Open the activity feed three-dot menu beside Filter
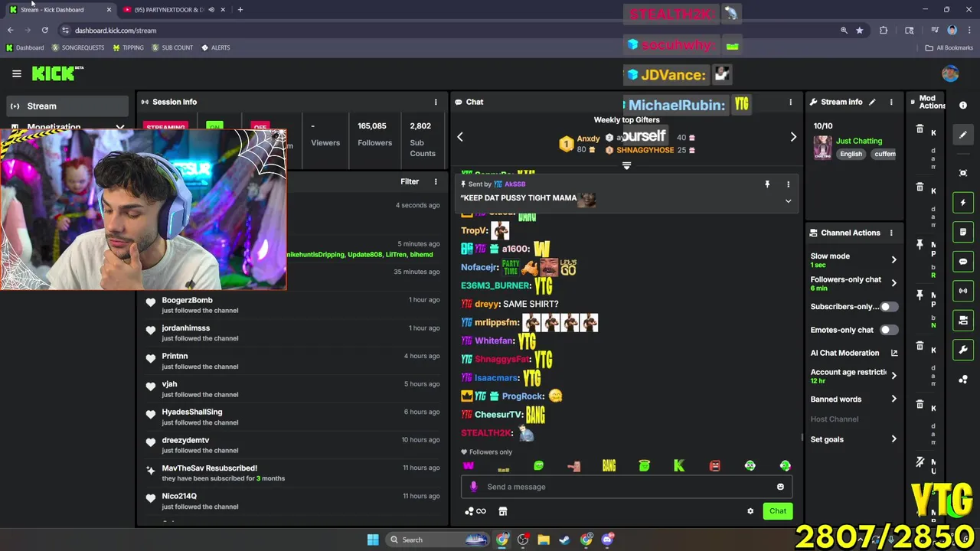This screenshot has width=980, height=551. (x=436, y=182)
